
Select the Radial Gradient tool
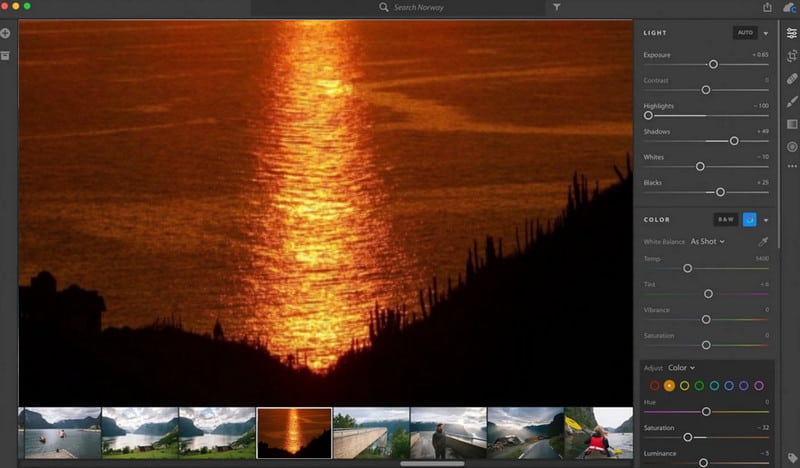791,147
